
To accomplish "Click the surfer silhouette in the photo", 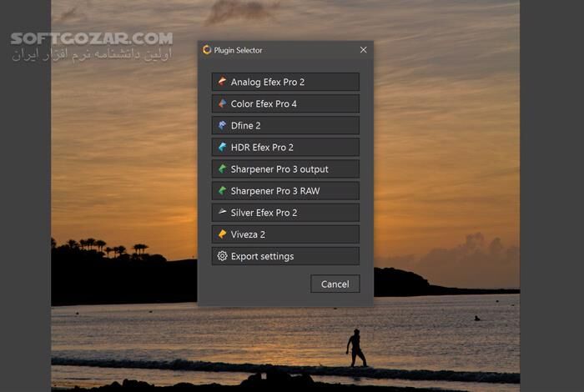I will 356,347.
